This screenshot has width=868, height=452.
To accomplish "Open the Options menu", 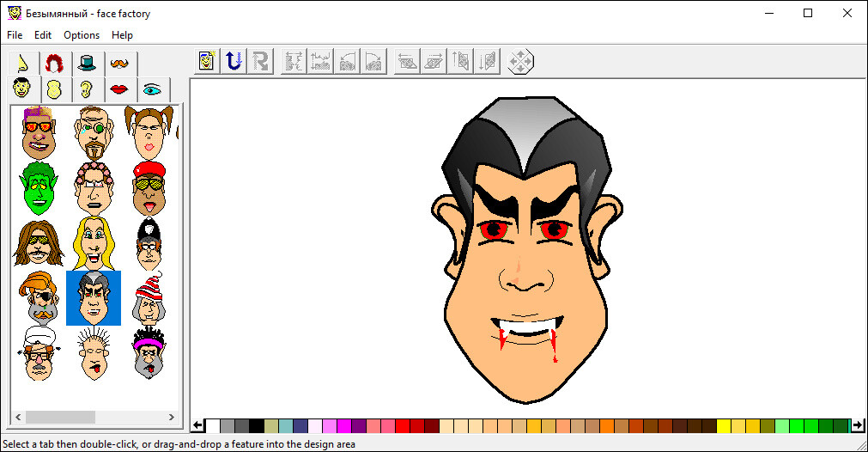I will [82, 35].
